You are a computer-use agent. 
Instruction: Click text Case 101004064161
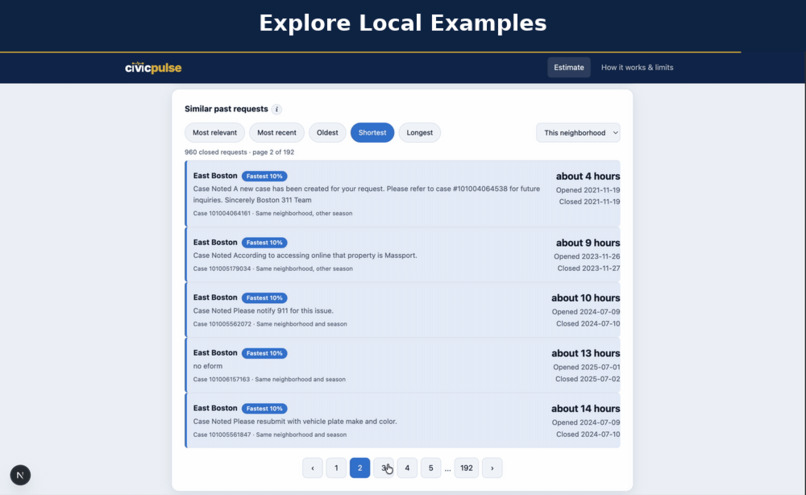(x=222, y=213)
